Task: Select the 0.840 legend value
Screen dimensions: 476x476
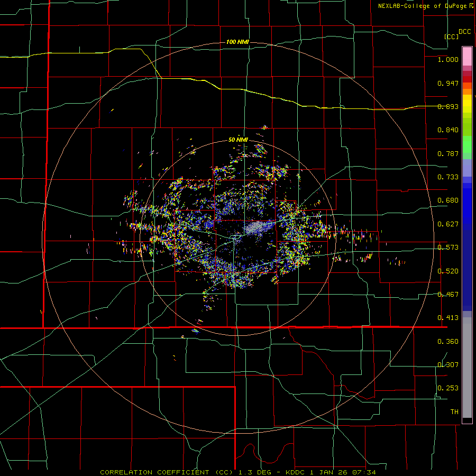Action: click(x=448, y=130)
